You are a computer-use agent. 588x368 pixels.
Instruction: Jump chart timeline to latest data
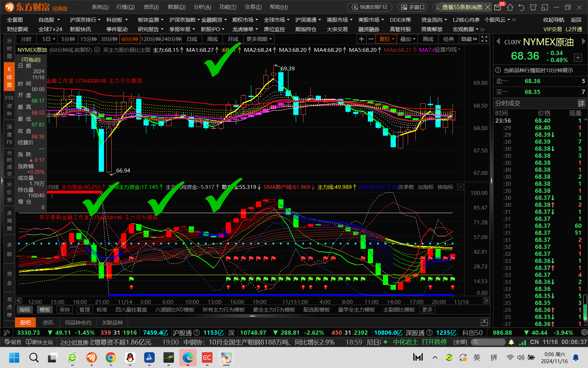486,301
